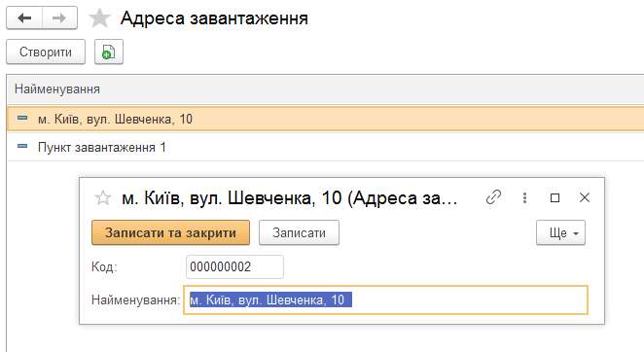Viewport: 644px width, 352px height.
Task: Expand the Ще dropdown menu
Action: [560, 232]
